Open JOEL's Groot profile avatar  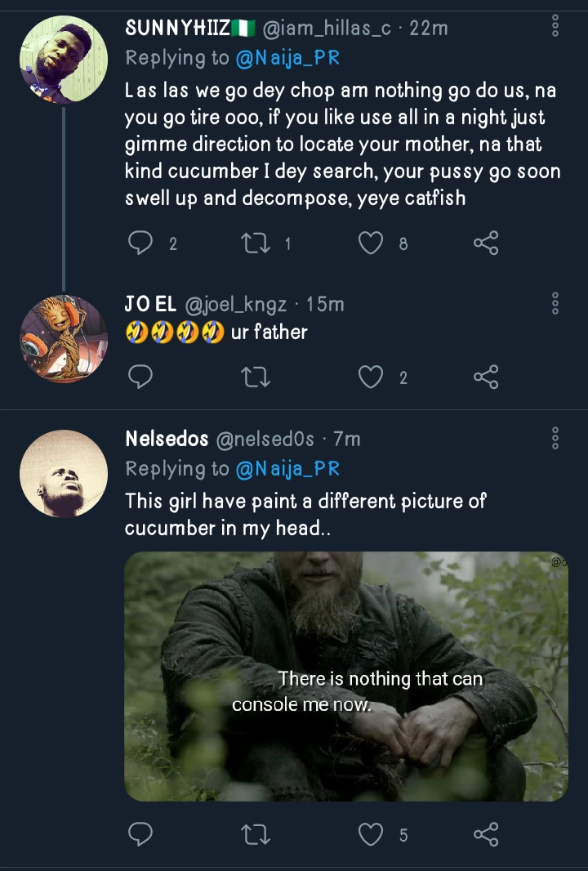(x=64, y=338)
